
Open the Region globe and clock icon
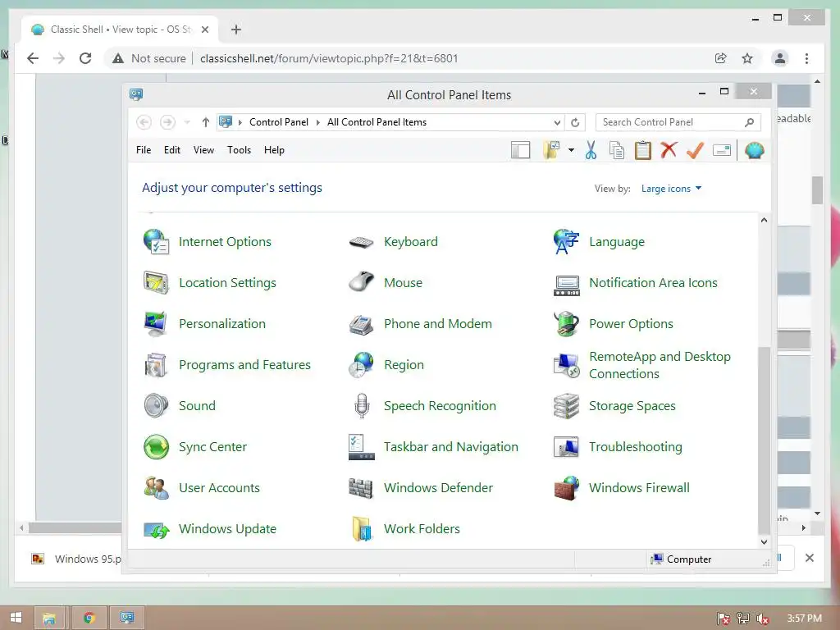click(361, 365)
